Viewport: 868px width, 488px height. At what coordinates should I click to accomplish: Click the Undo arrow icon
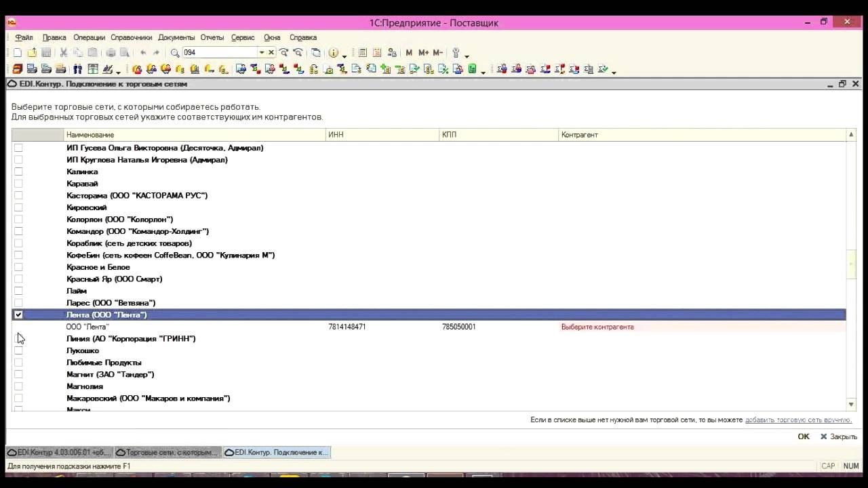point(142,53)
